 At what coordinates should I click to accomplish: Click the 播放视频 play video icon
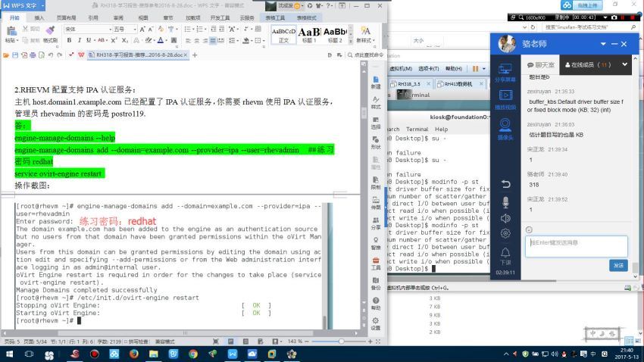coord(505,99)
